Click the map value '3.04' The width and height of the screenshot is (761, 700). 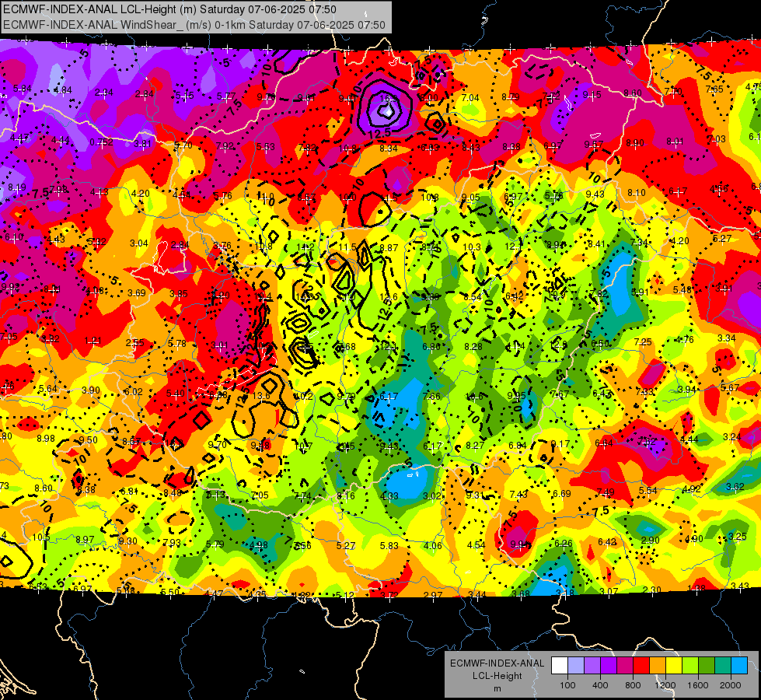point(139,243)
